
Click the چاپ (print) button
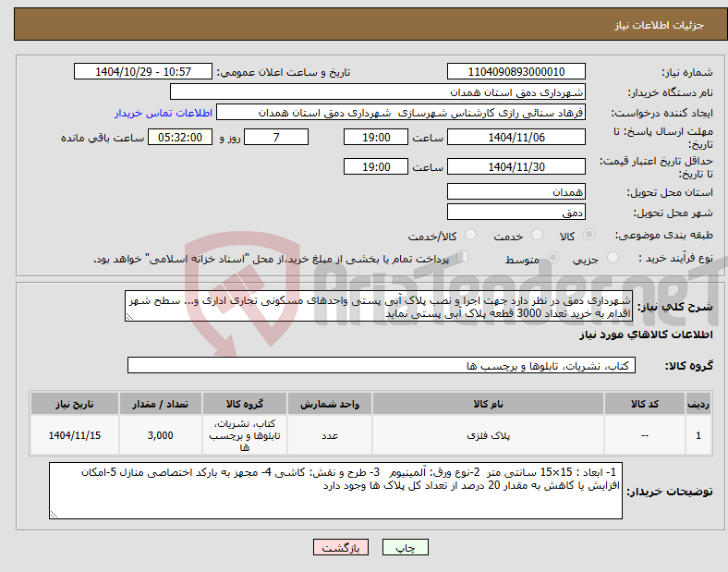[x=405, y=547]
